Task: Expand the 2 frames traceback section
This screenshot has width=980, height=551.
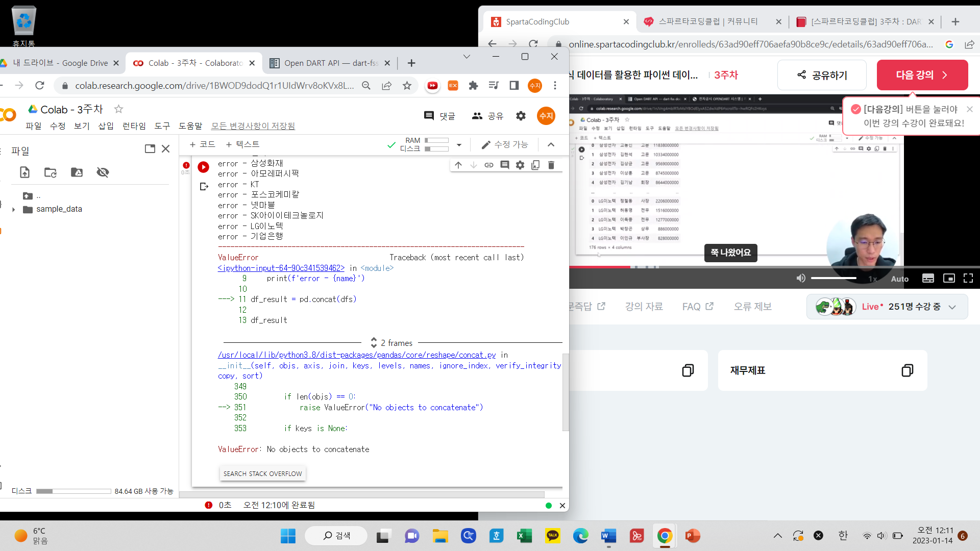Action: point(392,343)
